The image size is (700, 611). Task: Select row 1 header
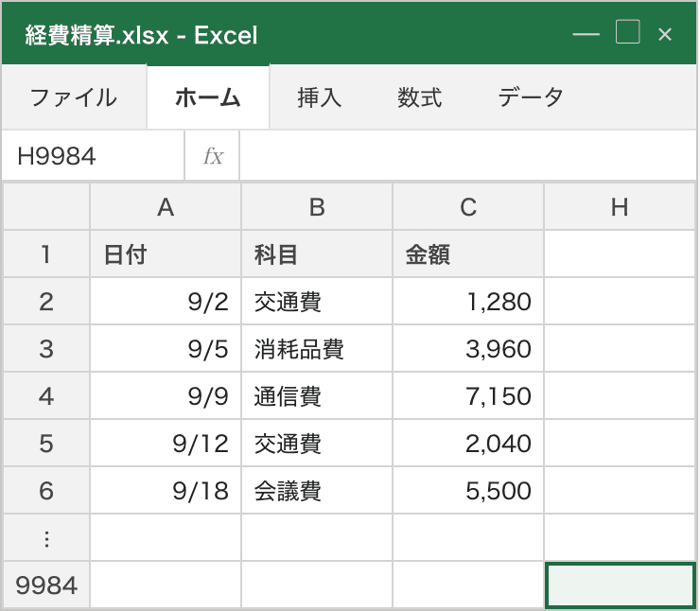click(x=46, y=253)
